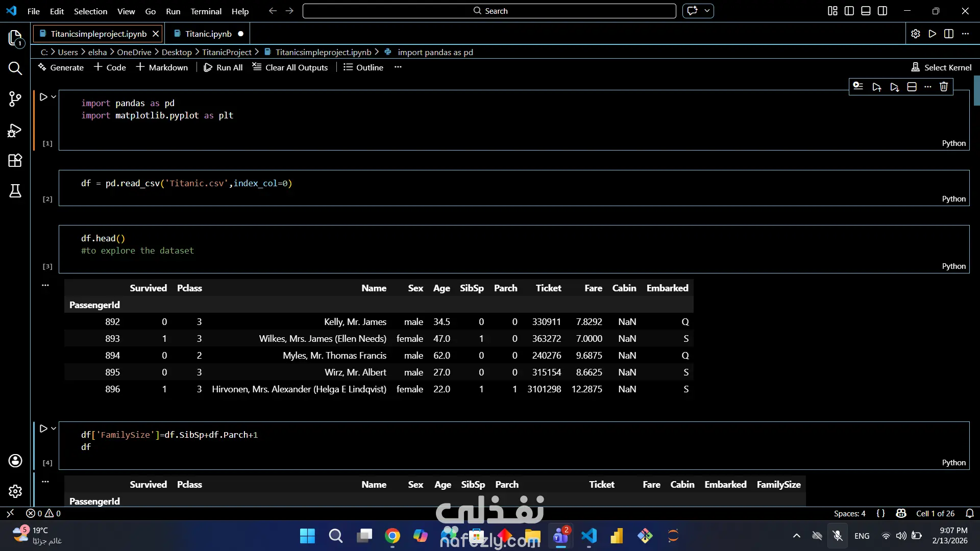Viewport: 980px width, 551px height.
Task: Open the Extensions view in activity bar
Action: [x=15, y=161]
